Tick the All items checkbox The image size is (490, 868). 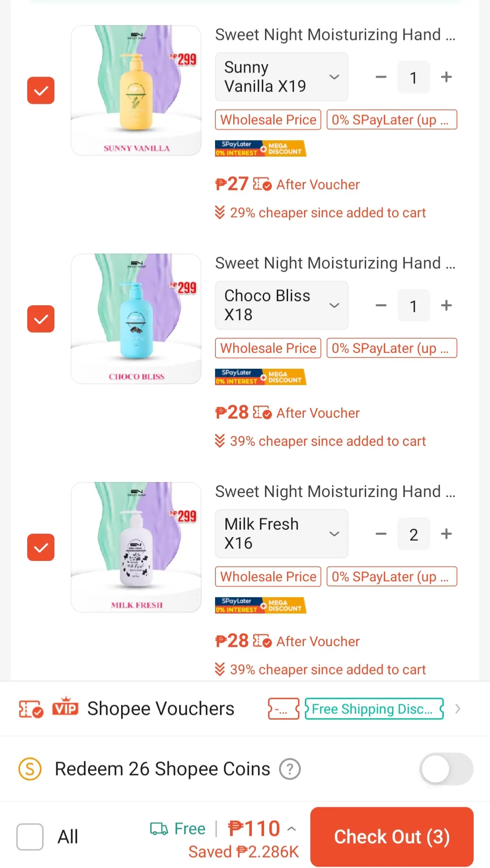click(30, 837)
